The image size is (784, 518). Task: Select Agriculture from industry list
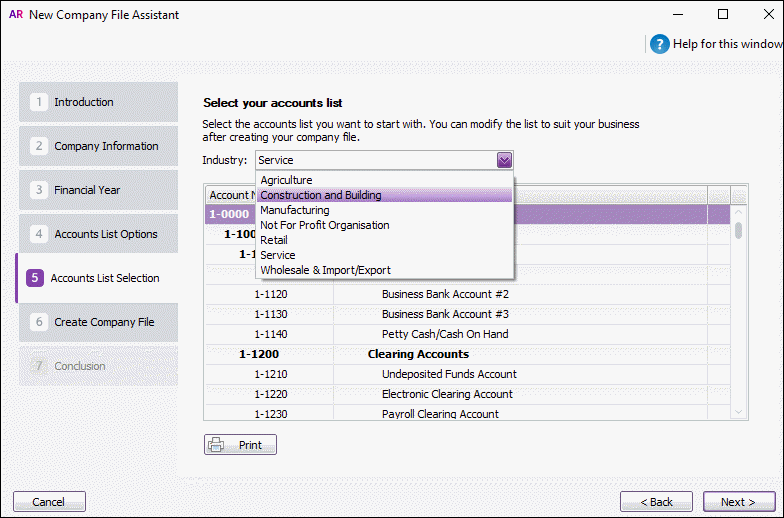[286, 181]
